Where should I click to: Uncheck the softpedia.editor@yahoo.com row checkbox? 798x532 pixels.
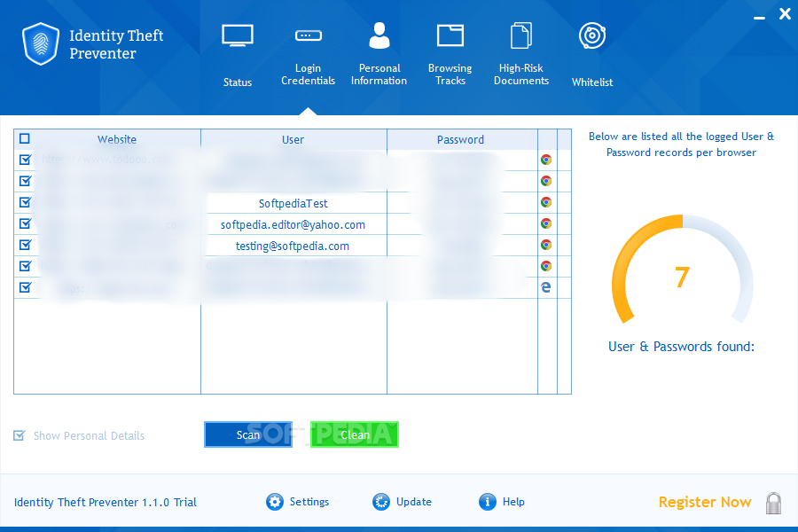tap(25, 224)
